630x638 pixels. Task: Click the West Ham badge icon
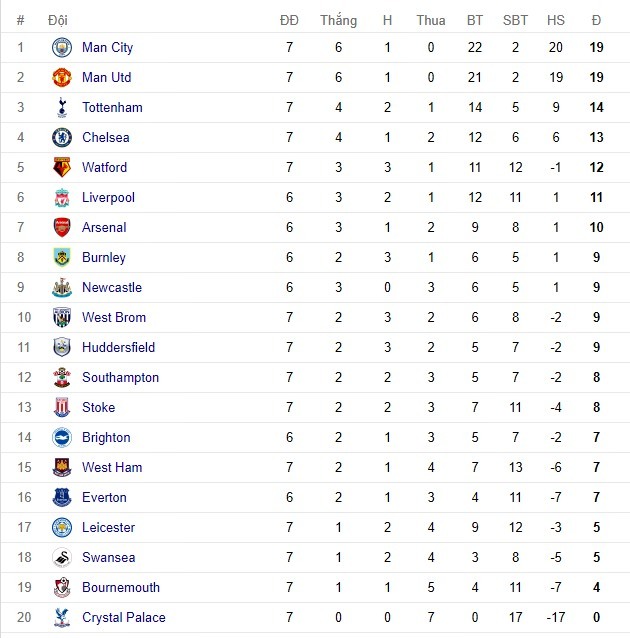[x=62, y=467]
